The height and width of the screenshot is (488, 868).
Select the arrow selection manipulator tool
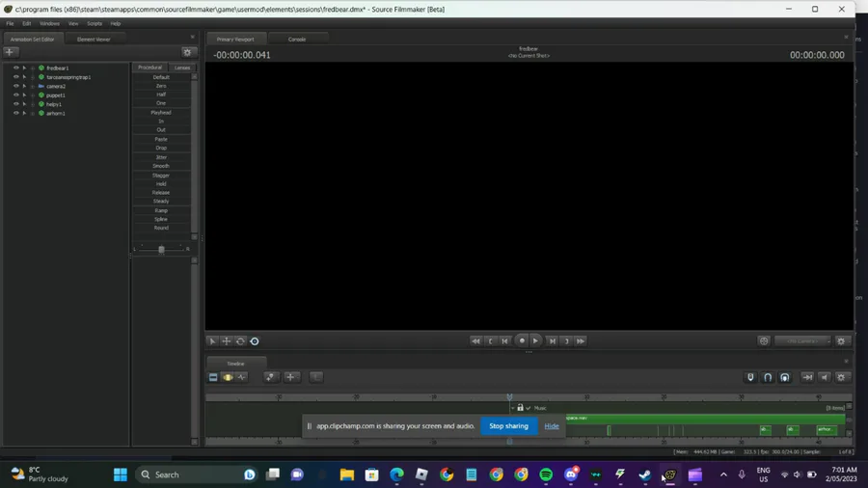tap(212, 341)
